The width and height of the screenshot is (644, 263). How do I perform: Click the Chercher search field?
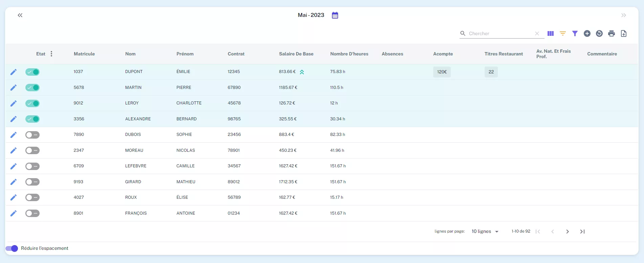pyautogui.click(x=499, y=33)
